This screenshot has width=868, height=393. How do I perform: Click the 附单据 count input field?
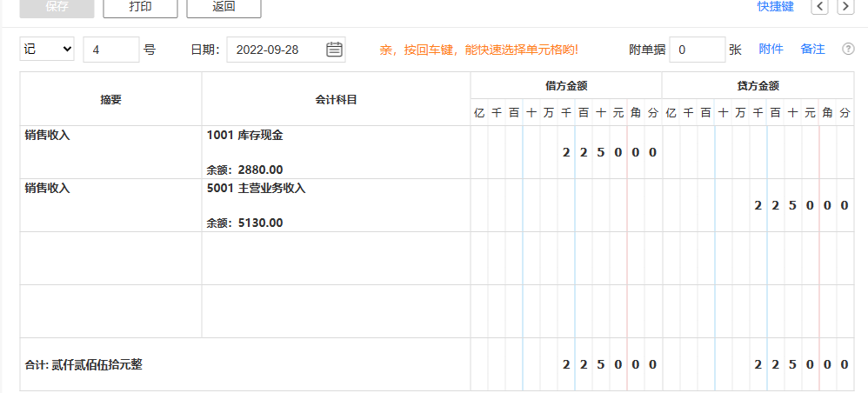(696, 50)
